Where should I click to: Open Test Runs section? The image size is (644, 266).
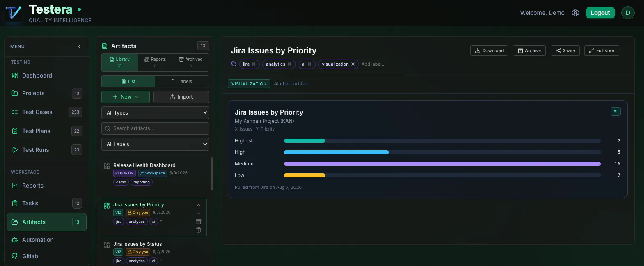(x=47, y=150)
